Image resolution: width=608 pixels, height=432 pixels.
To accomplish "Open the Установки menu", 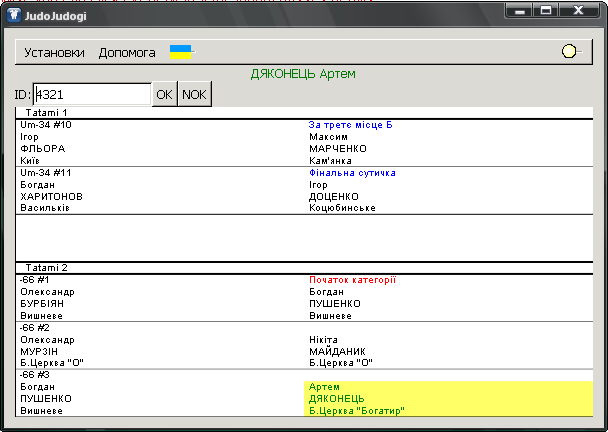I will (54, 52).
